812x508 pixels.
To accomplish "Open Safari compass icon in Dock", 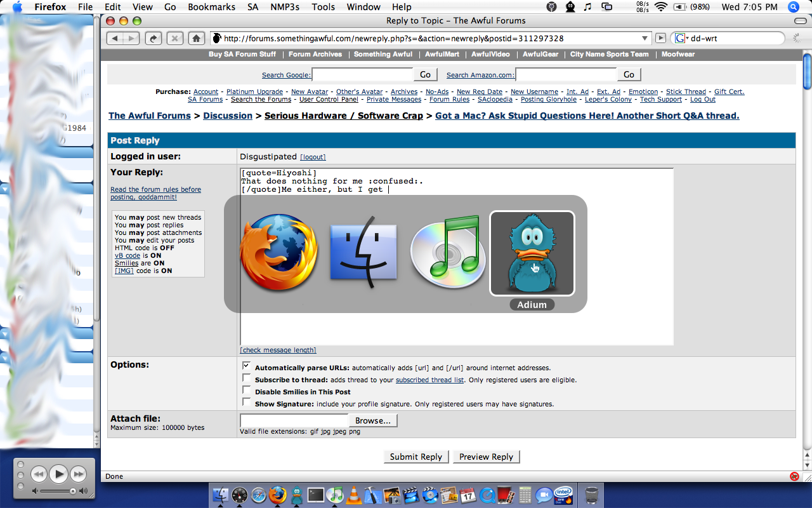I will tap(258, 495).
